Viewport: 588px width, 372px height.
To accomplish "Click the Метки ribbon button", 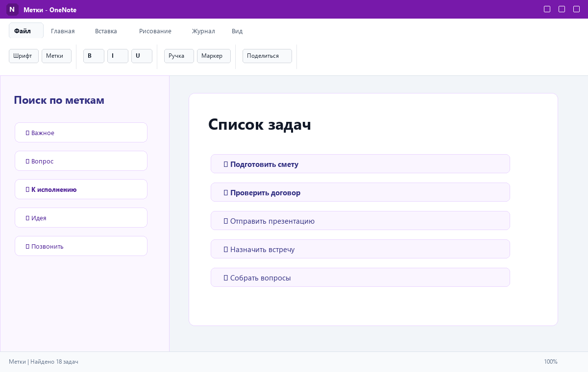I will pos(56,56).
